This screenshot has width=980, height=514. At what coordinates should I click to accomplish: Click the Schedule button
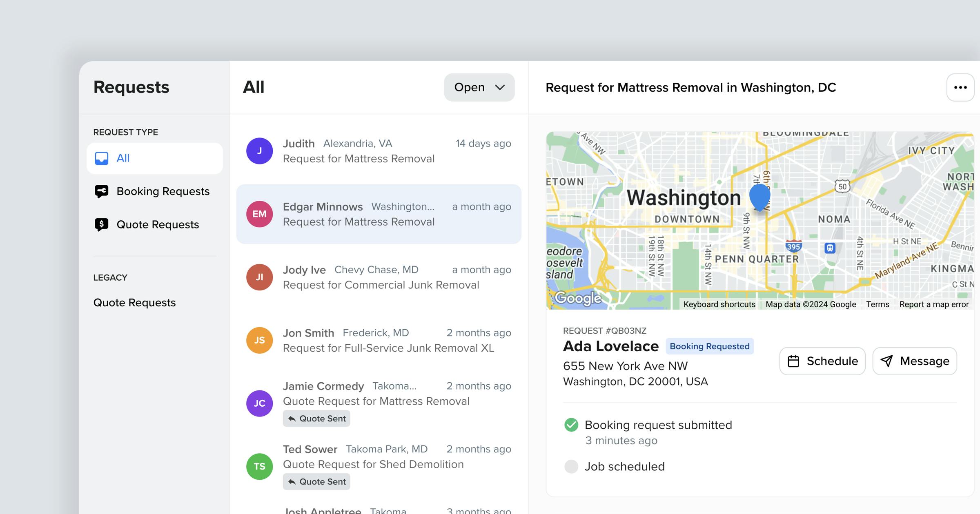click(x=822, y=361)
